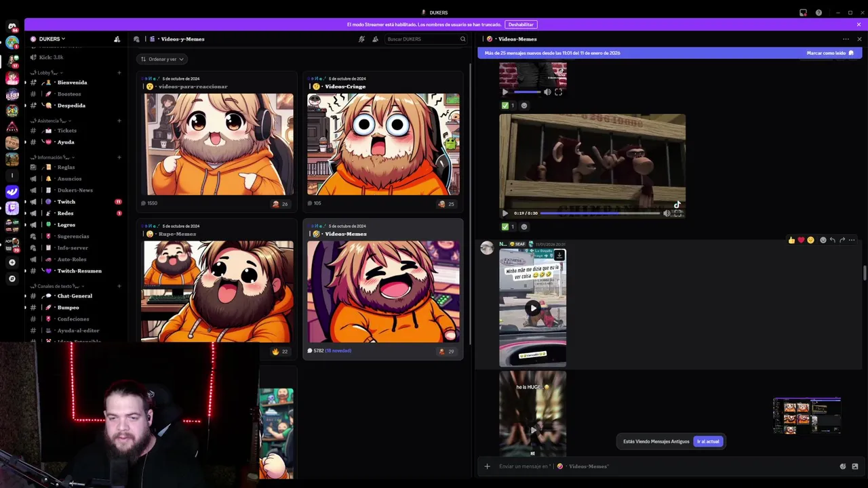Image resolution: width=868 pixels, height=488 pixels.
Task: Reply to the hovered message
Action: click(833, 240)
